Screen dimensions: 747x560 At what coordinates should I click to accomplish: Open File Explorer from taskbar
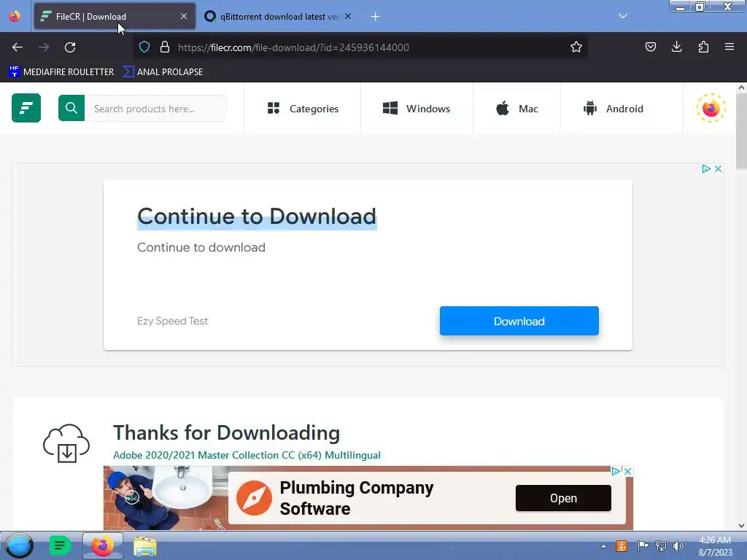click(145, 546)
